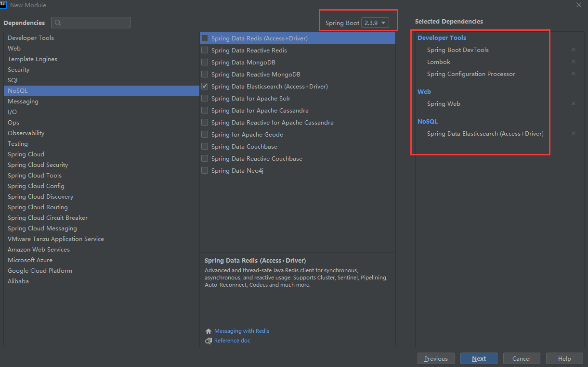Select Spring Configuration Processor in selected list
The image size is (588, 367).
pyautogui.click(x=471, y=74)
